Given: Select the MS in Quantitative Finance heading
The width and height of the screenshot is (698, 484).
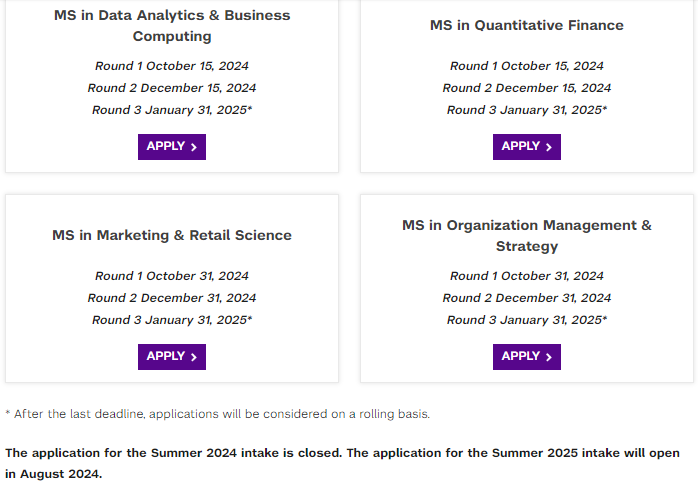Looking at the screenshot, I should pyautogui.click(x=527, y=25).
